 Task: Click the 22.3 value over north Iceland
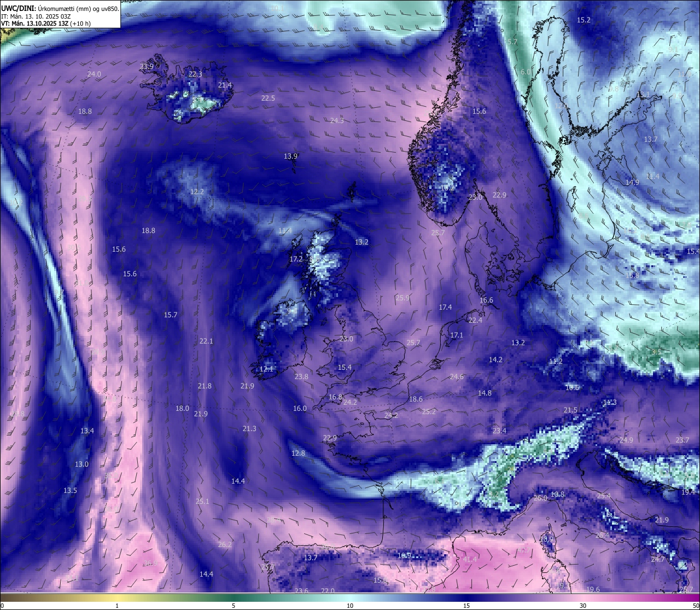coord(195,74)
